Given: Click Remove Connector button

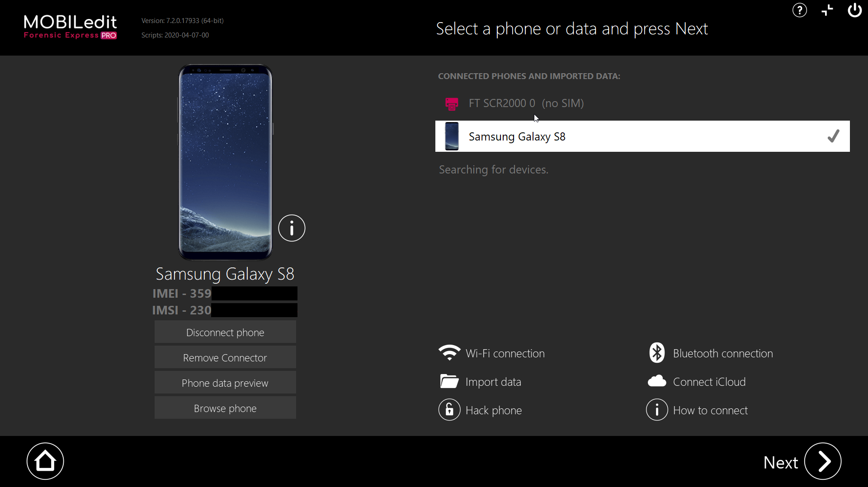Looking at the screenshot, I should point(225,357).
